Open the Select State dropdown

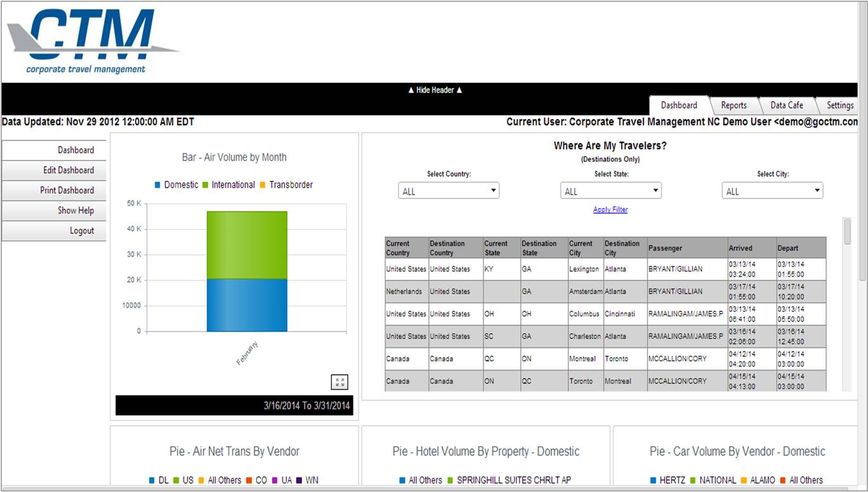click(x=611, y=191)
